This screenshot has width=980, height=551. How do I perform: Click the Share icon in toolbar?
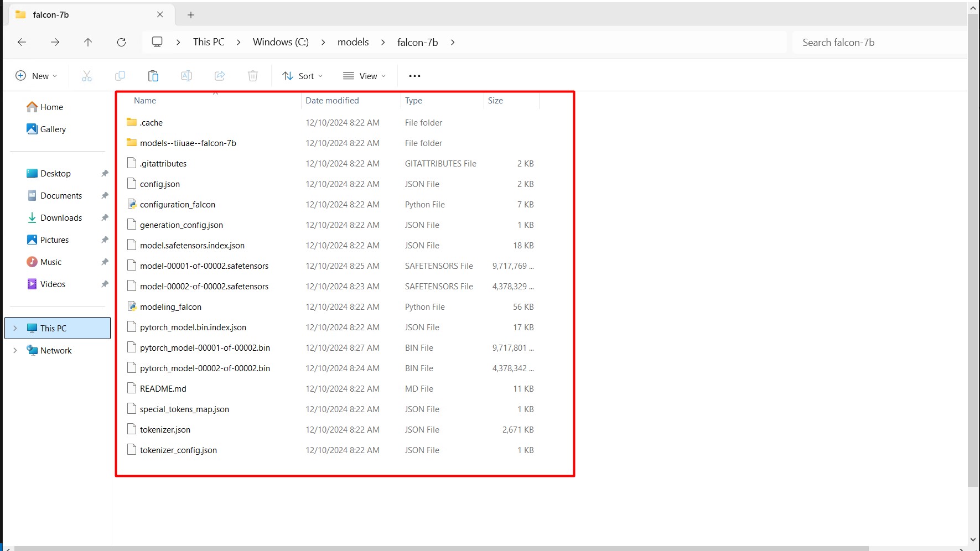tap(220, 76)
